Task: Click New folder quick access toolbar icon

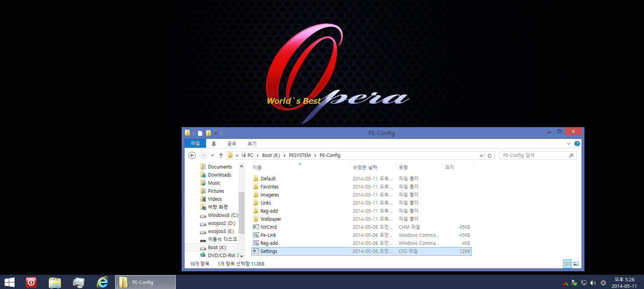Action: click(x=208, y=133)
